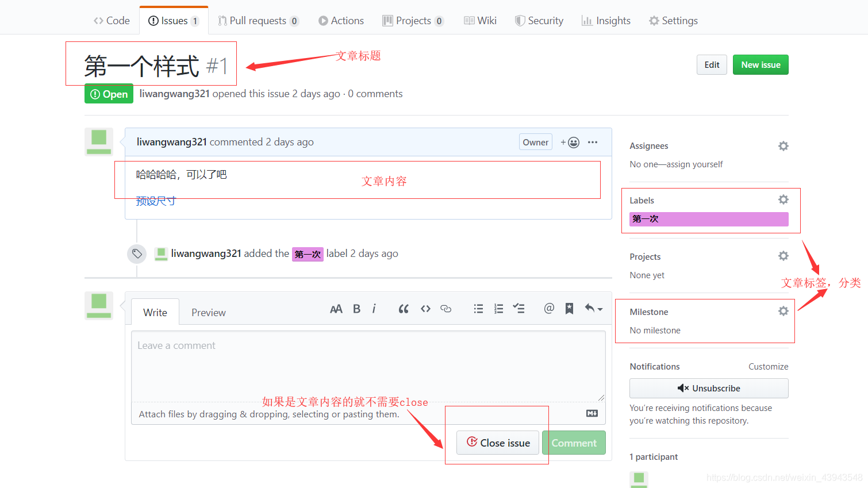Insert a quote block
This screenshot has height=488, width=868.
coord(404,309)
